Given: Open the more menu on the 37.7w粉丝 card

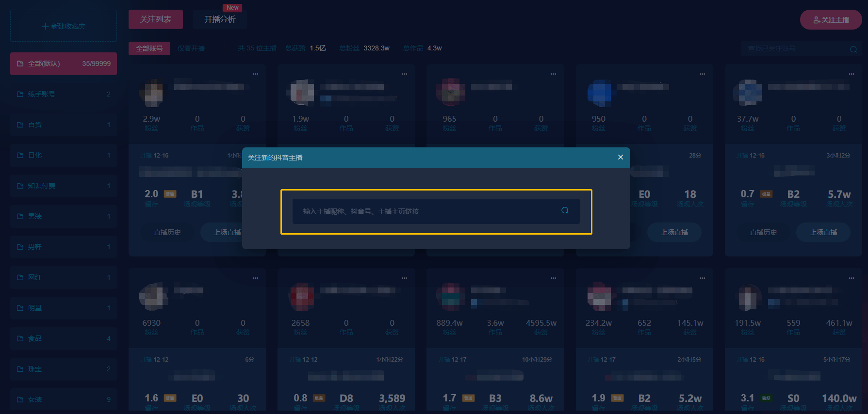Looking at the screenshot, I should (852, 74).
